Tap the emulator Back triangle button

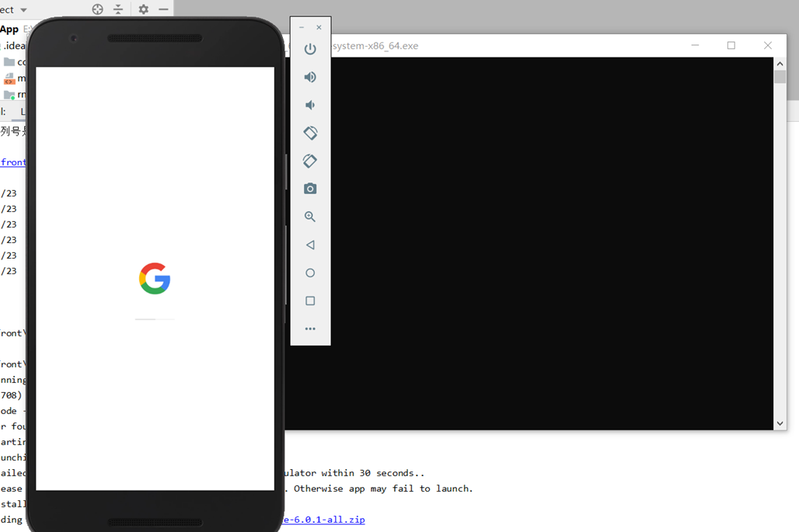pyautogui.click(x=310, y=245)
